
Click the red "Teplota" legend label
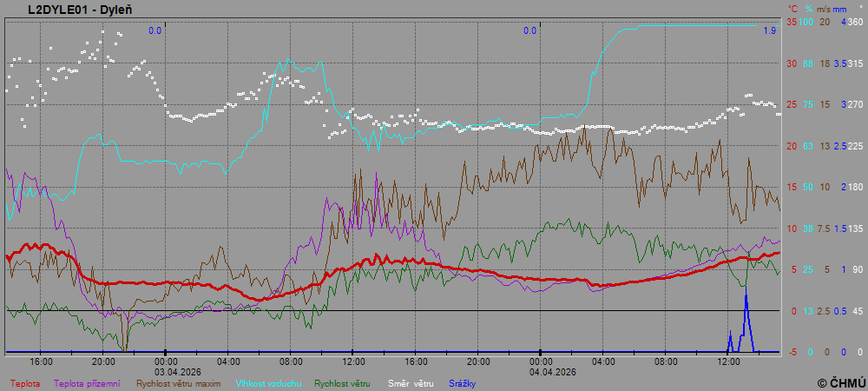[24, 382]
